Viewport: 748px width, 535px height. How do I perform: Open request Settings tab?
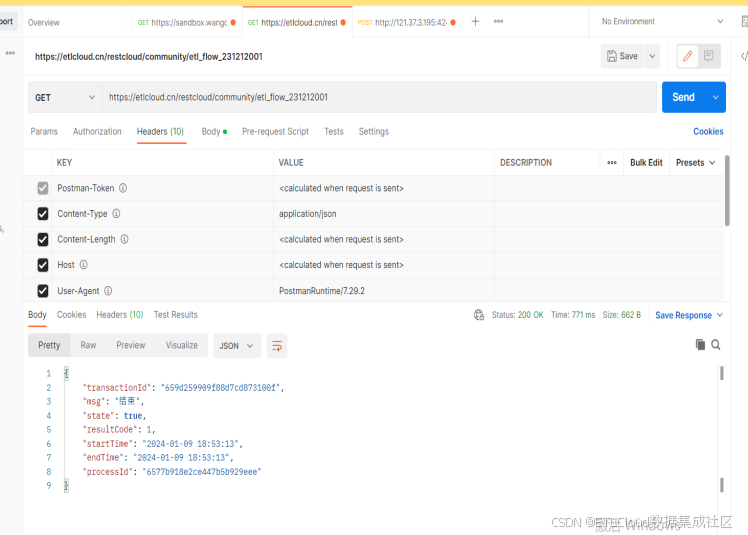[374, 131]
